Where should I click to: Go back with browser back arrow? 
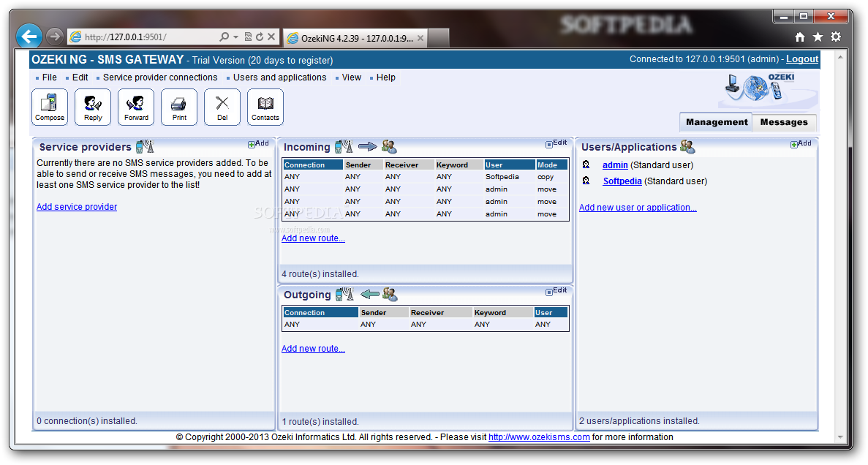click(x=29, y=37)
